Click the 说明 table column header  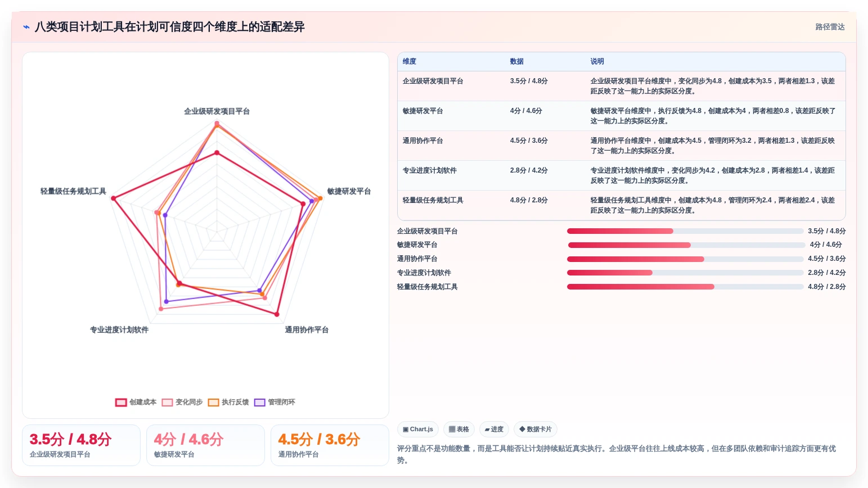(x=597, y=62)
